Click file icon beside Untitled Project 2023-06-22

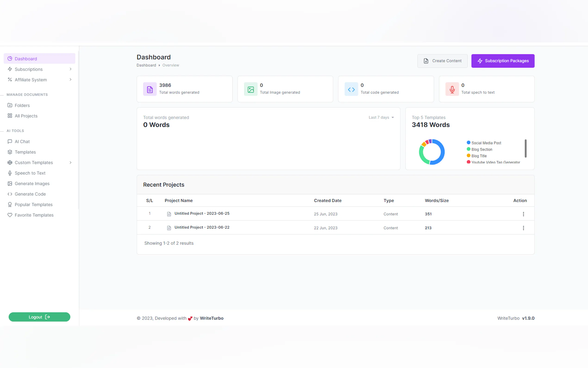(169, 228)
